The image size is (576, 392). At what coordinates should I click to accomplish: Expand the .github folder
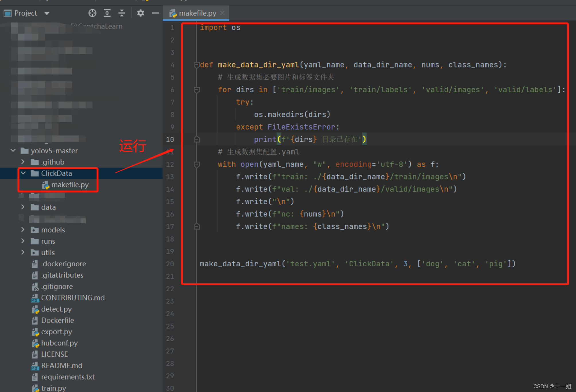pyautogui.click(x=23, y=162)
